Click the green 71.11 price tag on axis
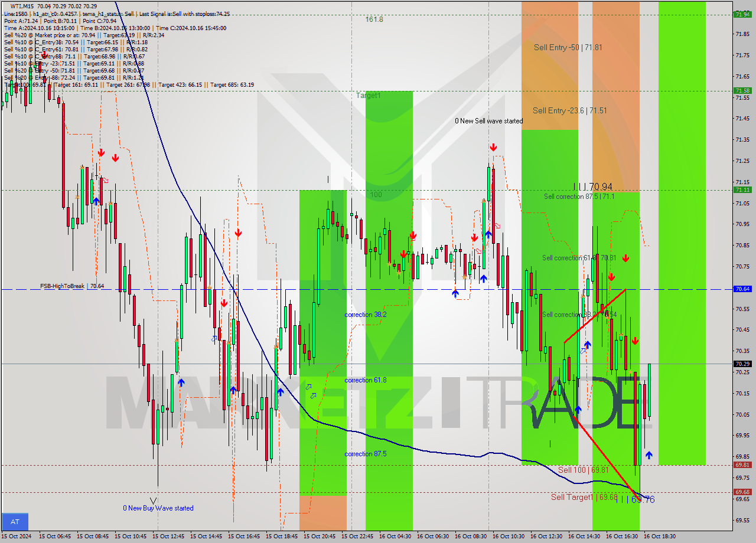The width and height of the screenshot is (756, 543). (742, 190)
